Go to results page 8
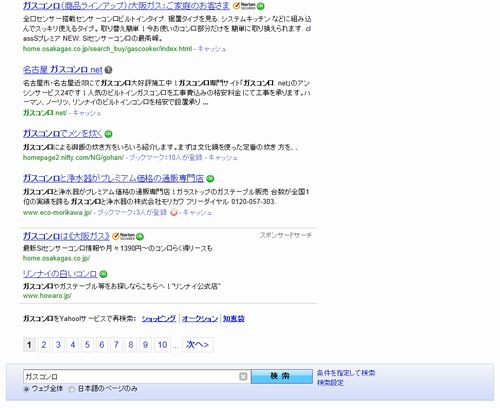Viewport: 500px width, 408px height. tap(131, 345)
